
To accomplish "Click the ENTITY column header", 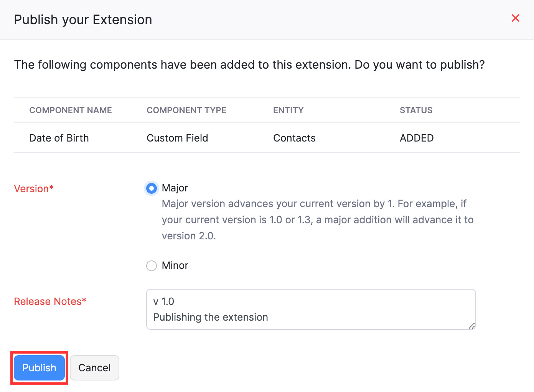I will [288, 110].
